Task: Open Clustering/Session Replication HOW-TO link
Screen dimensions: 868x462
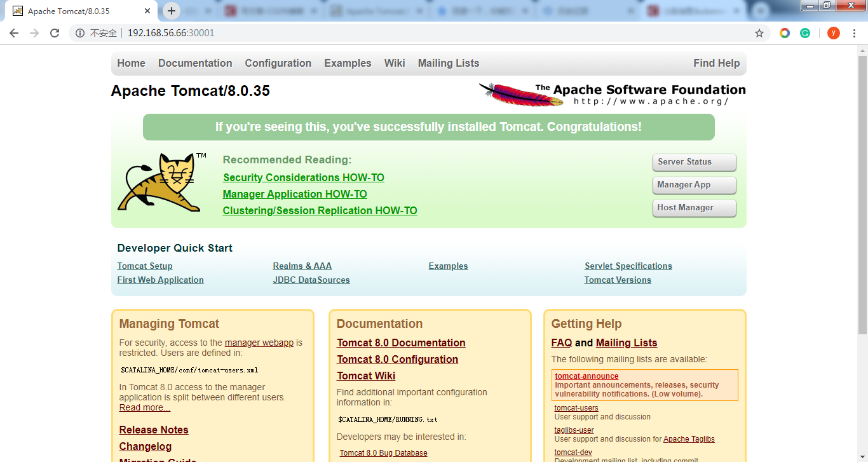Action: click(x=320, y=210)
